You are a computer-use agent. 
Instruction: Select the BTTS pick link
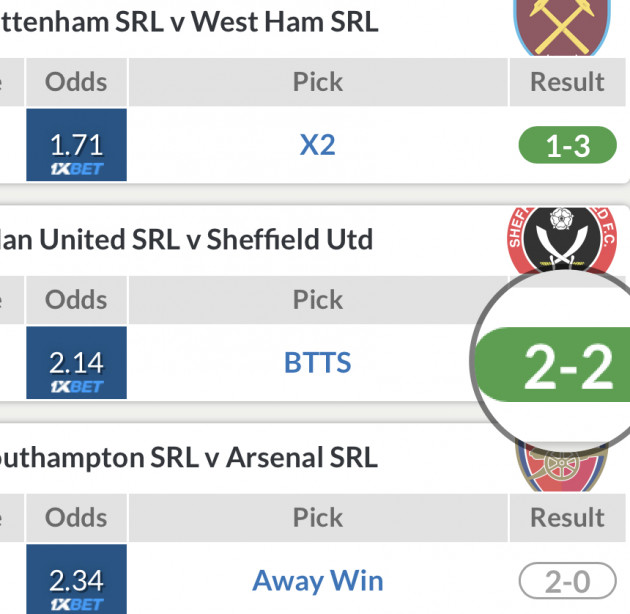318,362
